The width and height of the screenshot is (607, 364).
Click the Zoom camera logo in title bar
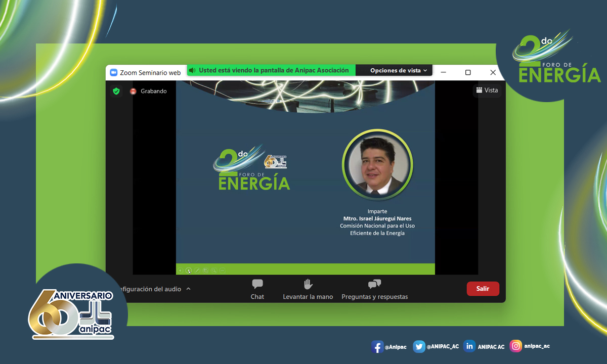pyautogui.click(x=114, y=72)
